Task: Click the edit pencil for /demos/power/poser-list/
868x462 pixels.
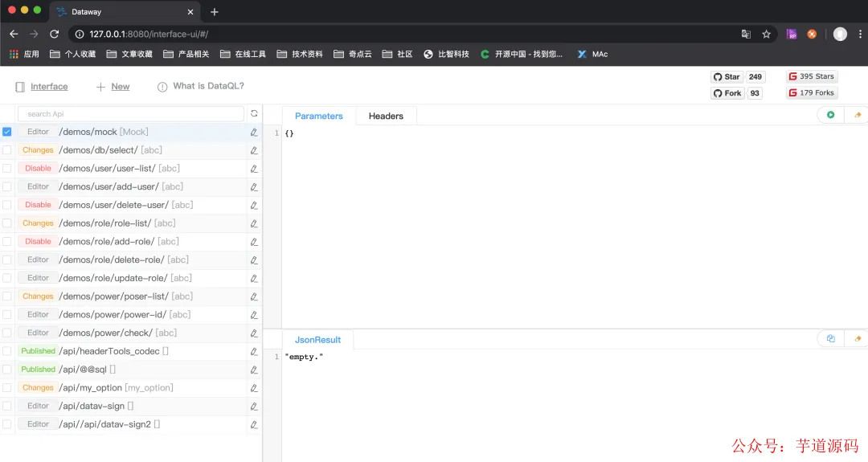Action: (253, 296)
